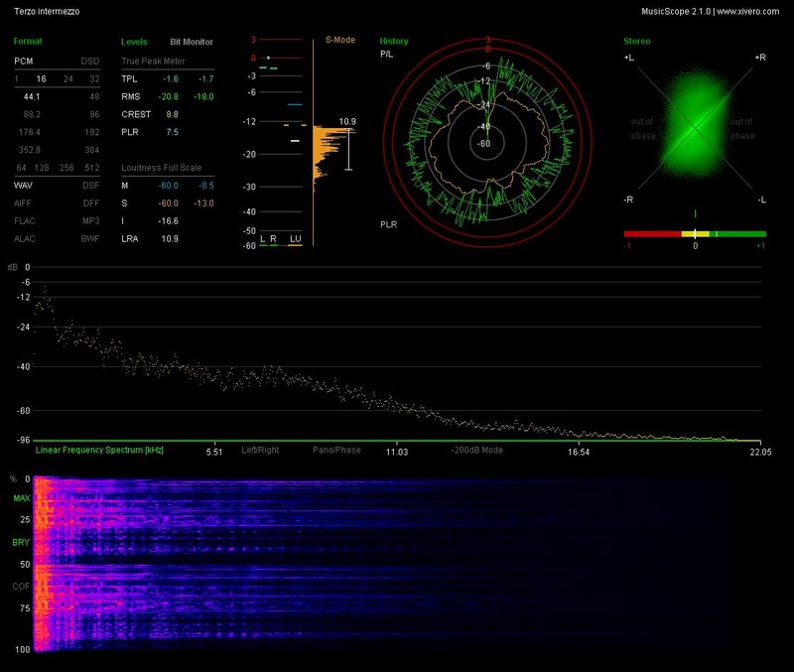Click the BRY spectrogram color option
794x672 pixels.
pos(21,542)
